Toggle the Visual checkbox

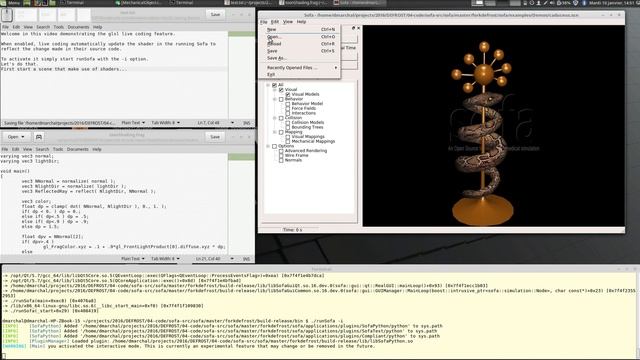click(x=281, y=89)
